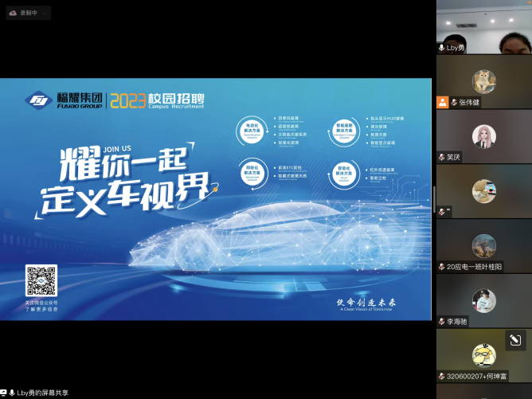Click muted mic icon beside 李海驰
This screenshot has height=399, width=532.
(x=442, y=321)
